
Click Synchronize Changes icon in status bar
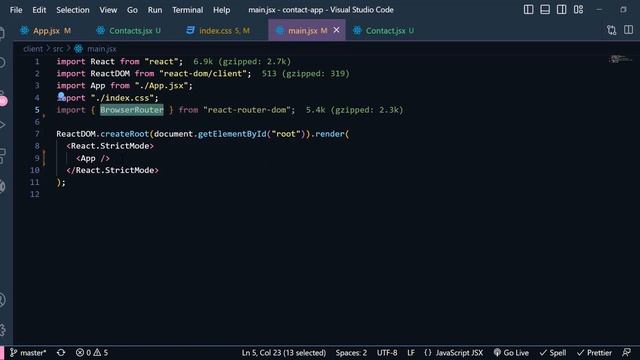[61, 353]
